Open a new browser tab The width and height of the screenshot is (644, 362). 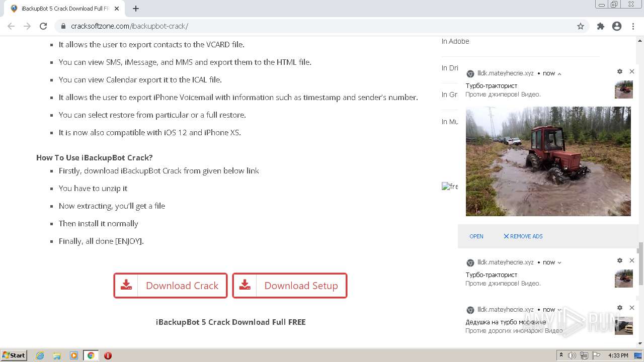point(136,9)
